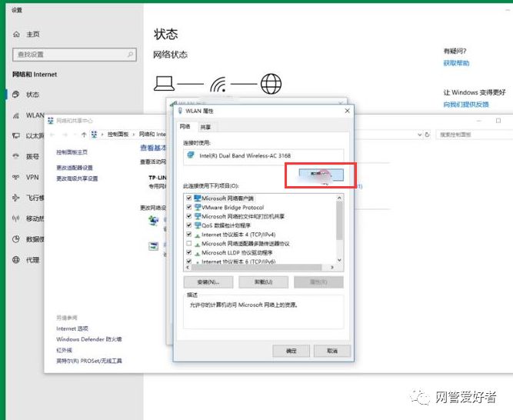The height and width of the screenshot is (420, 513).
Task: Click QoS packet scheduler item icon
Action: [198, 225]
